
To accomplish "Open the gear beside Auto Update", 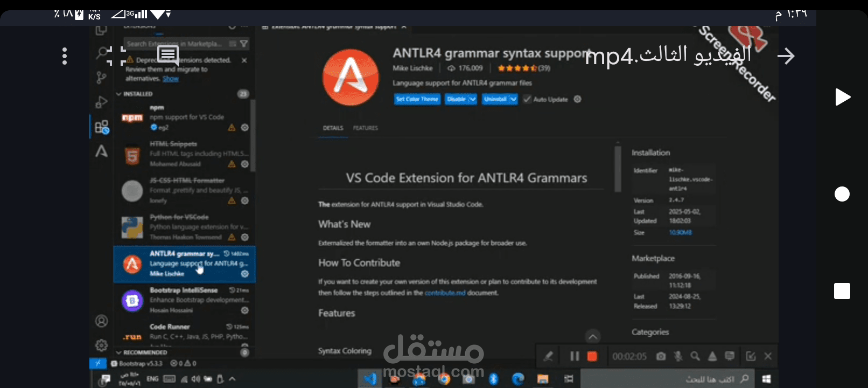I will pos(577,99).
